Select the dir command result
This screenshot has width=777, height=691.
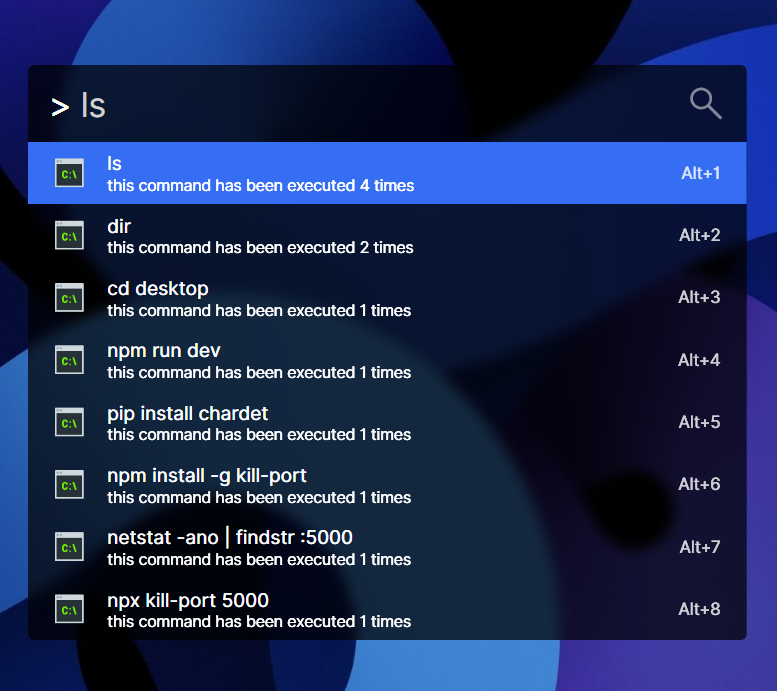[387, 235]
